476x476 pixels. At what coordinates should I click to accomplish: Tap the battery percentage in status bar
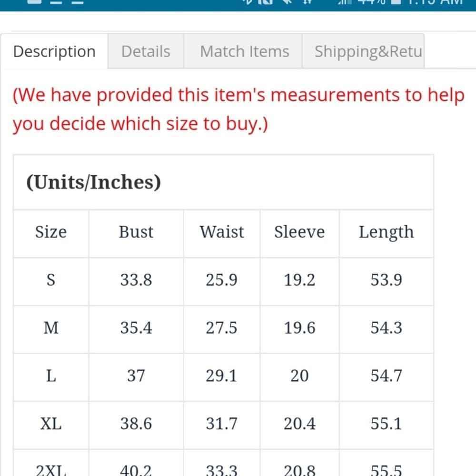click(371, 2)
